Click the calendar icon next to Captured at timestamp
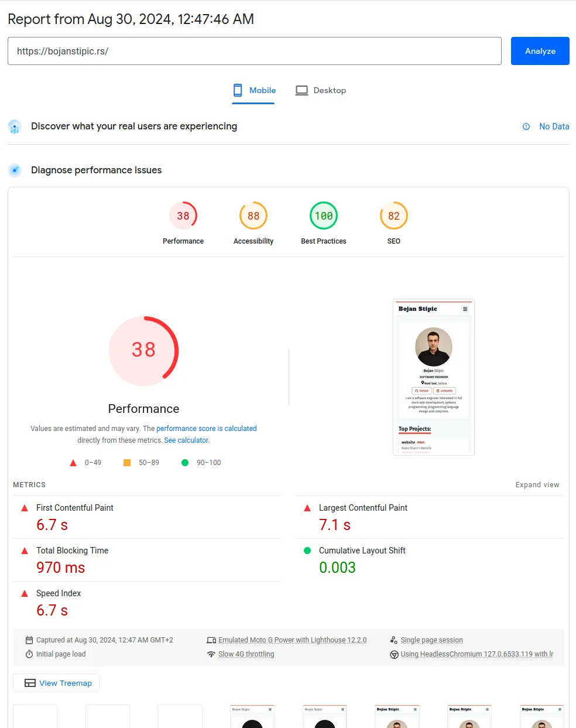576x728 pixels. pos(29,640)
